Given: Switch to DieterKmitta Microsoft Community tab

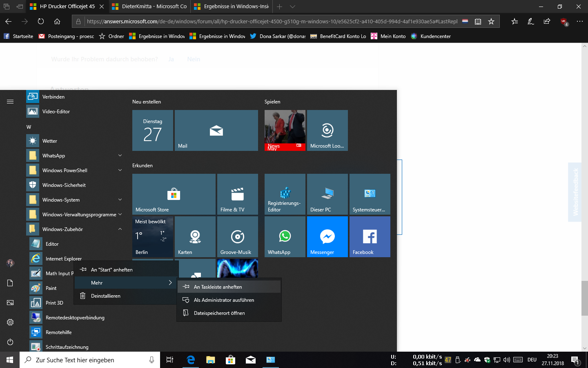Looking at the screenshot, I should 149,7.
